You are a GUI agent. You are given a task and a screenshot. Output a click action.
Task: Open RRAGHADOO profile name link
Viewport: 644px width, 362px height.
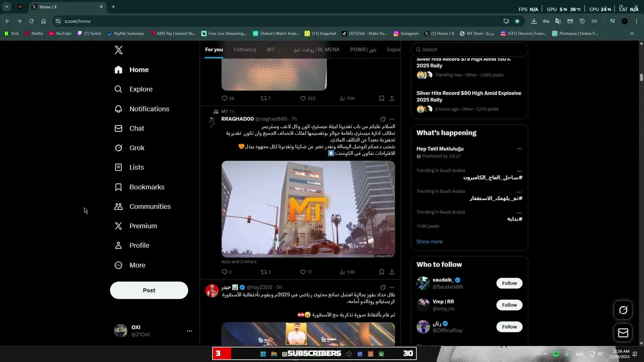click(237, 119)
